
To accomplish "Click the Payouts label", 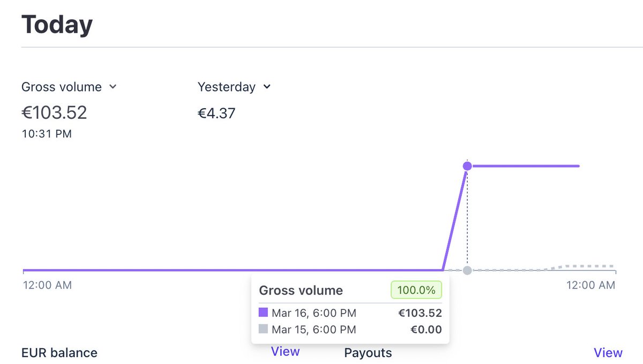I will point(368,353).
